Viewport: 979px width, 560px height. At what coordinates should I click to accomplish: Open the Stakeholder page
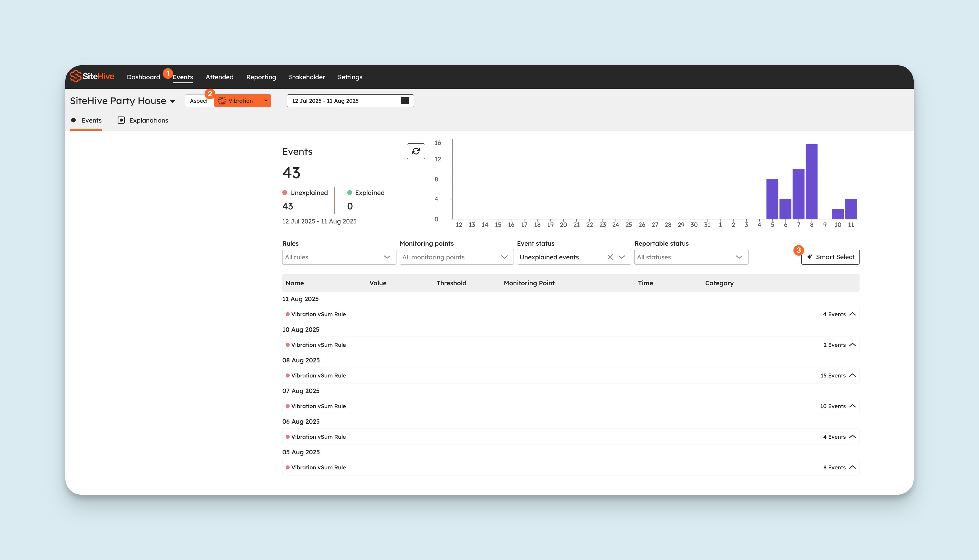click(x=307, y=77)
